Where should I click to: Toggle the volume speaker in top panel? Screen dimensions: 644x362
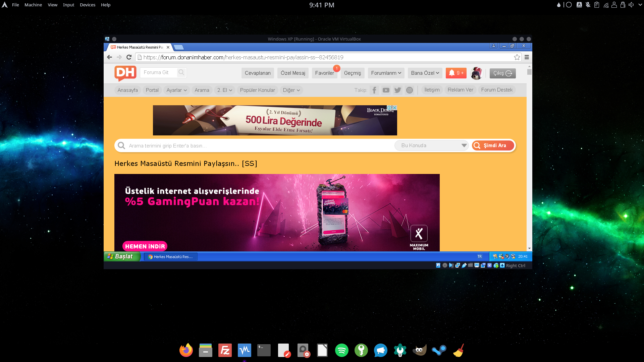pyautogui.click(x=631, y=5)
